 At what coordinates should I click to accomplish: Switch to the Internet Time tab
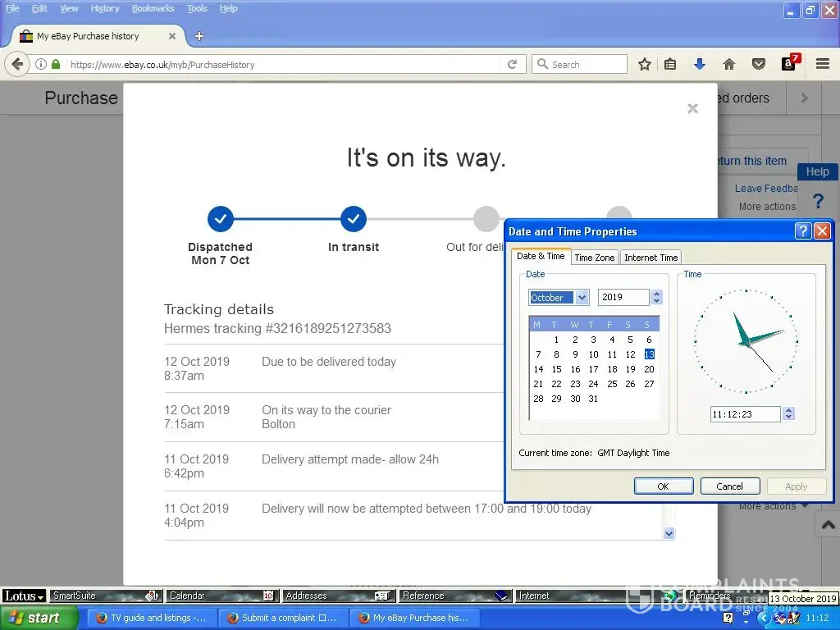[x=651, y=258]
